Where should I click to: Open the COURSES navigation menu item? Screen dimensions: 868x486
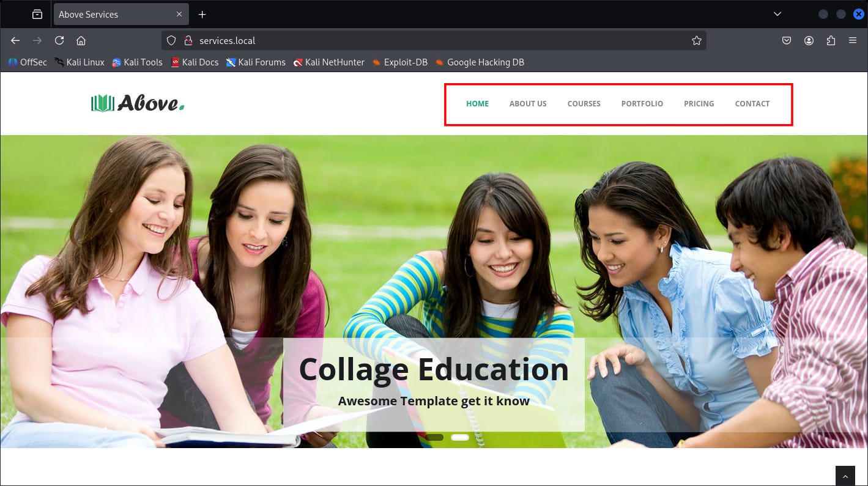[584, 104]
